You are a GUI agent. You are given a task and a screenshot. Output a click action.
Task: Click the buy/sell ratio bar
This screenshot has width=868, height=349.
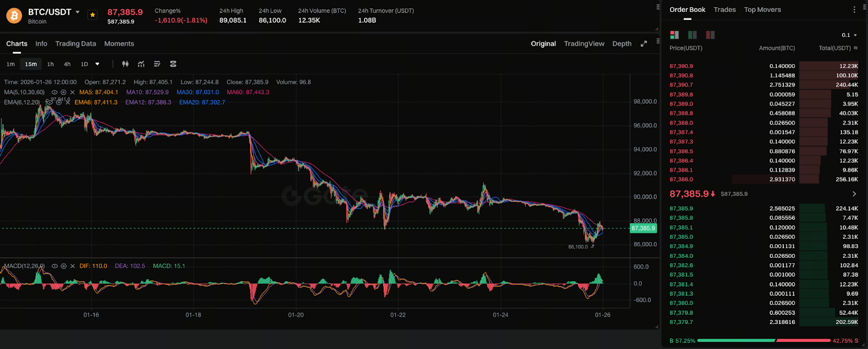(764, 341)
